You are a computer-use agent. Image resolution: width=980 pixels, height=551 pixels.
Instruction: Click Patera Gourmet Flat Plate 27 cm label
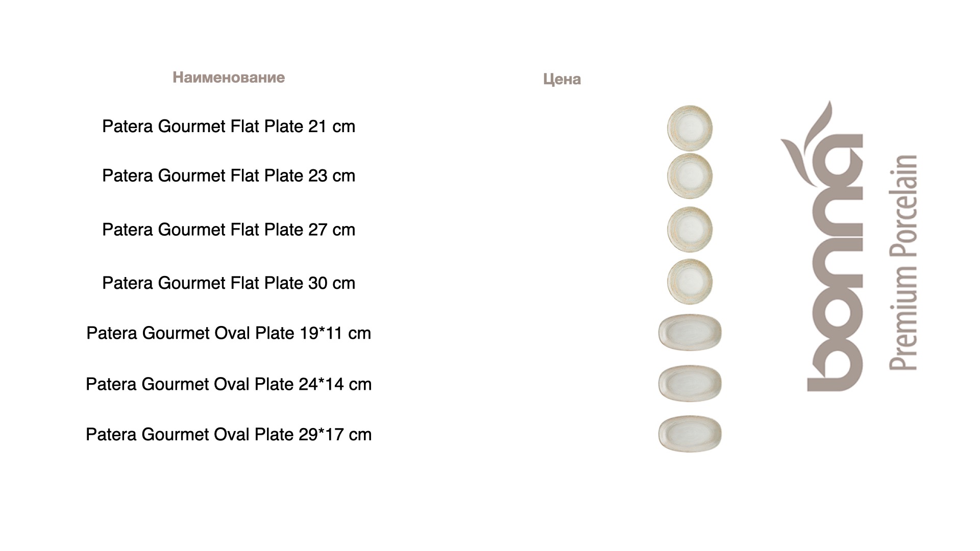coord(229,230)
